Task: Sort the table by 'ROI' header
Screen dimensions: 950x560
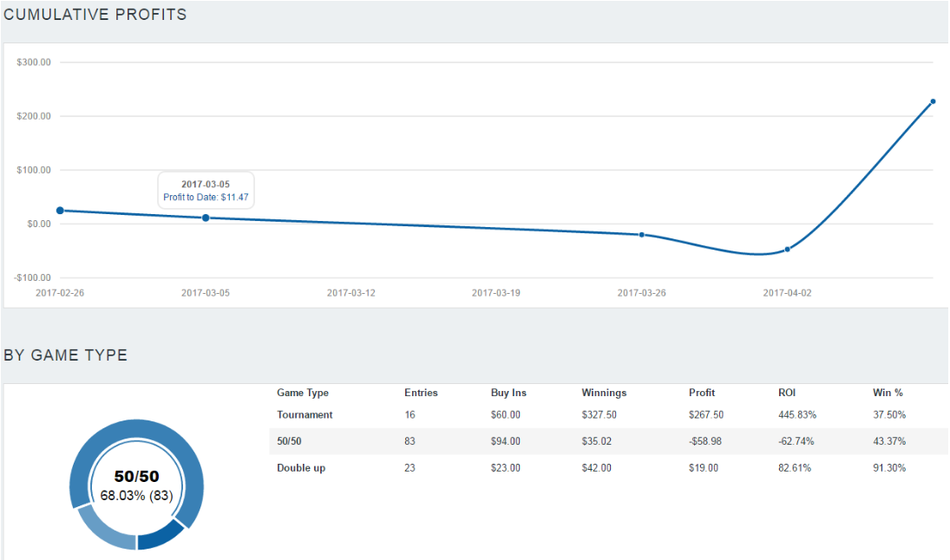Action: point(787,393)
